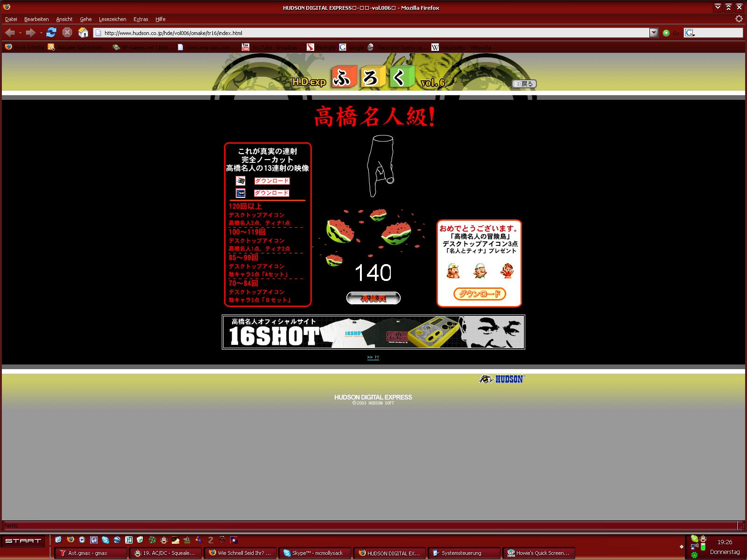Click the Stop loading icon

click(x=67, y=32)
